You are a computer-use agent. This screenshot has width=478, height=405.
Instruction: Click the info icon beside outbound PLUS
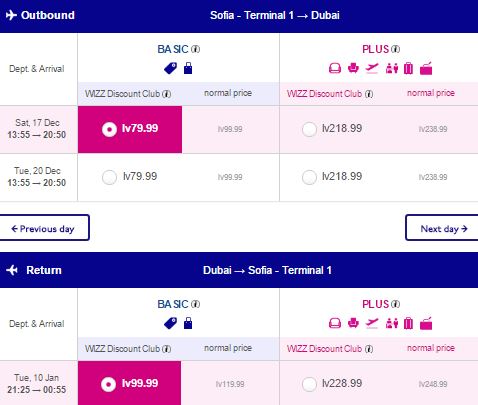tap(395, 49)
